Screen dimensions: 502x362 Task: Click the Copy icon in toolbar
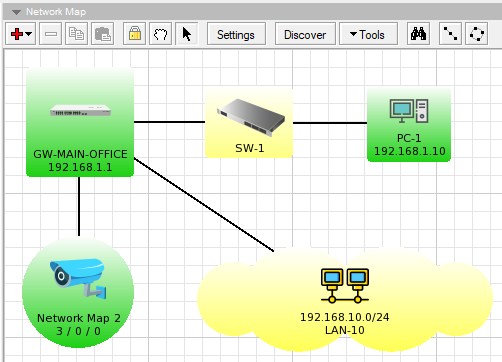tap(76, 34)
